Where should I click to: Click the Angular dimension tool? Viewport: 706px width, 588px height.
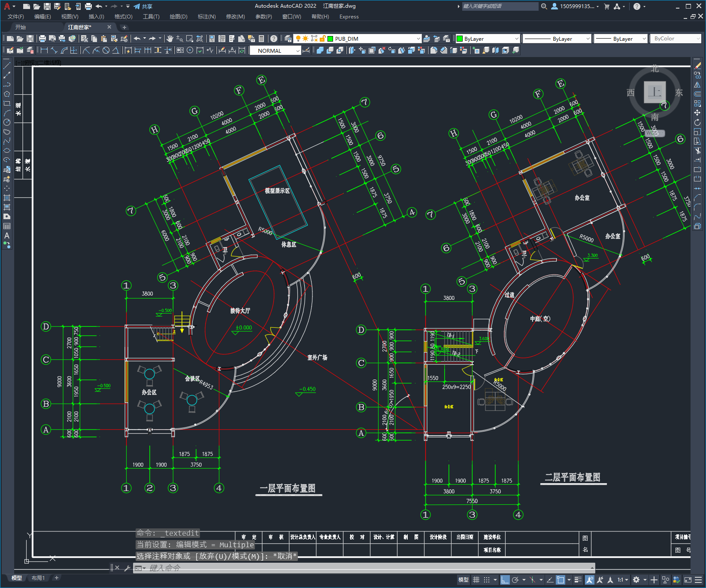coord(115,51)
